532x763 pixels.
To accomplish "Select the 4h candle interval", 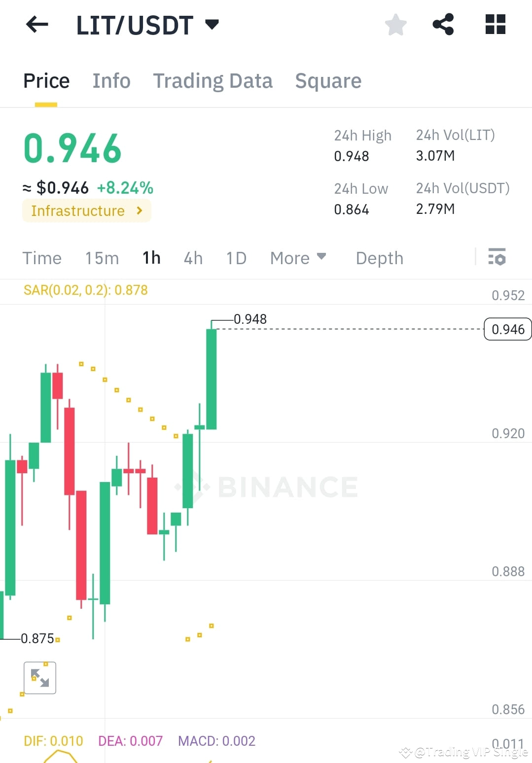I will [193, 257].
